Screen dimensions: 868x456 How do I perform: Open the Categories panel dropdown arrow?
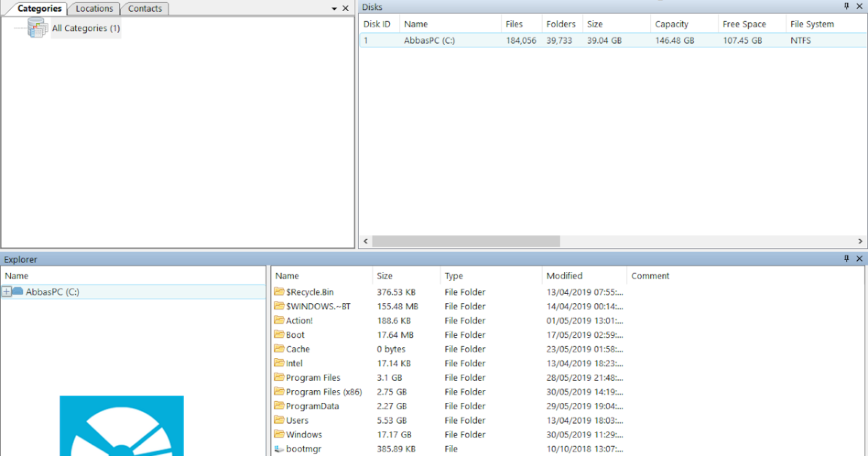[x=334, y=9]
